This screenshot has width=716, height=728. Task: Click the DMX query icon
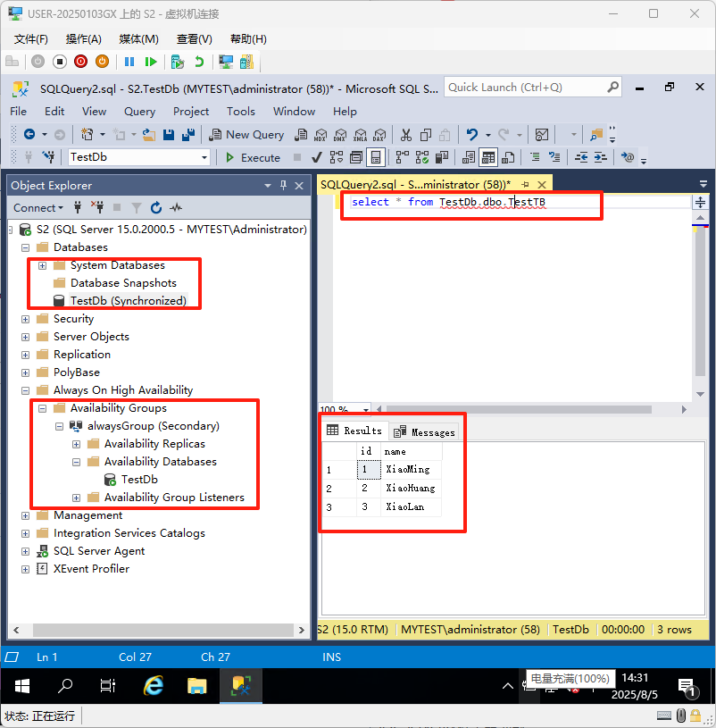click(340, 135)
